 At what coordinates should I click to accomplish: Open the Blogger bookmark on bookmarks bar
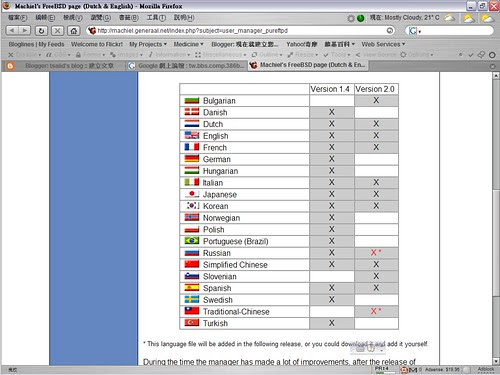[245, 44]
